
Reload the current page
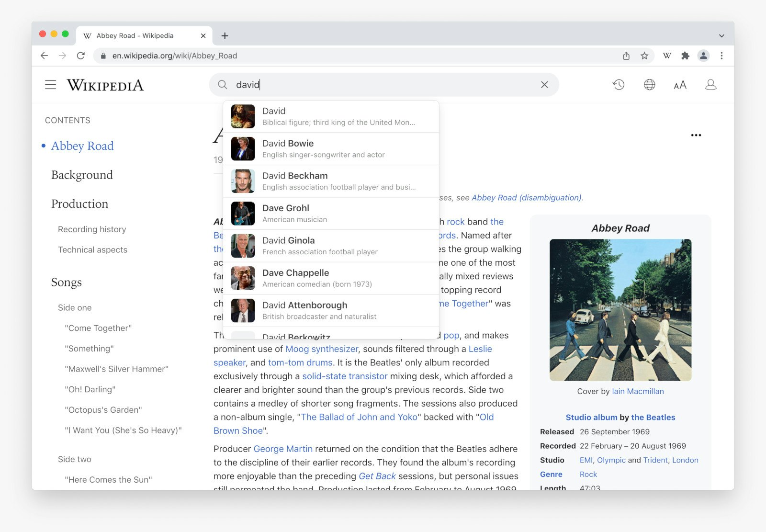81,56
